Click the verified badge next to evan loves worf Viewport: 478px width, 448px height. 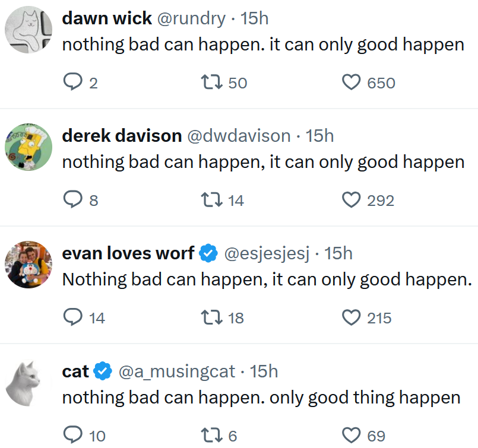[208, 253]
